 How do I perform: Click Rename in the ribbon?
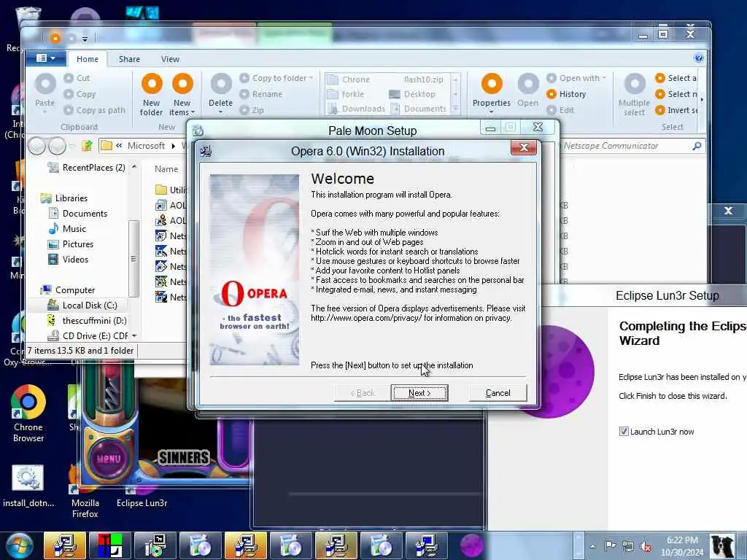261,94
